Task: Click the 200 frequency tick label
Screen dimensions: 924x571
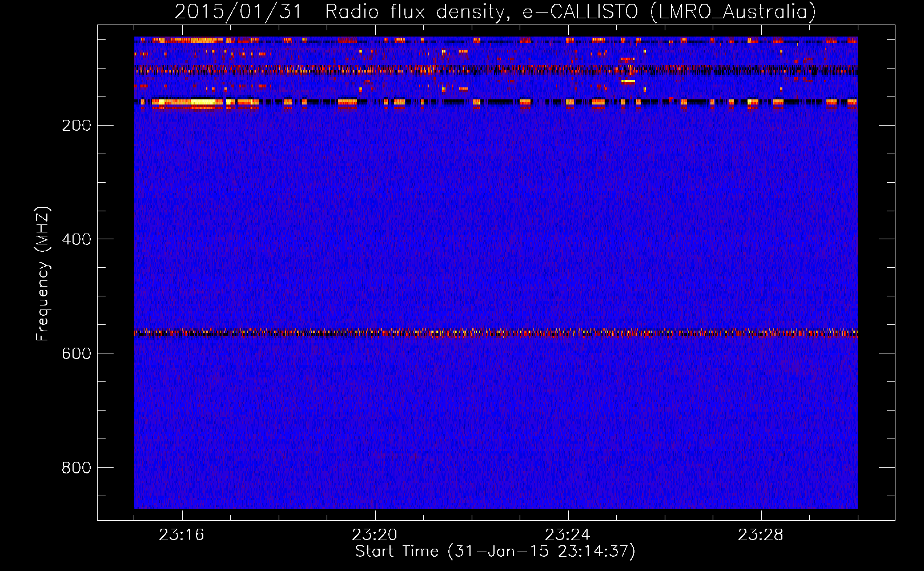Action: click(77, 125)
